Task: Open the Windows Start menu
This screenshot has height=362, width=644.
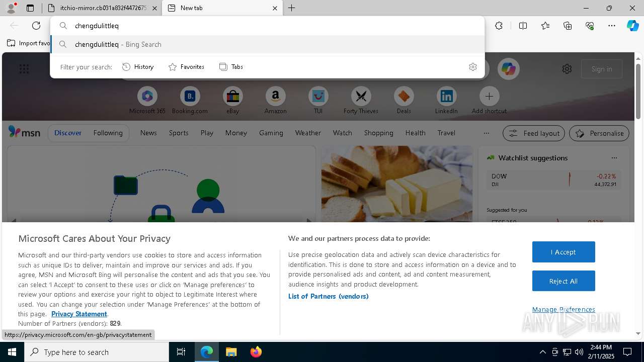Action: coord(12,352)
